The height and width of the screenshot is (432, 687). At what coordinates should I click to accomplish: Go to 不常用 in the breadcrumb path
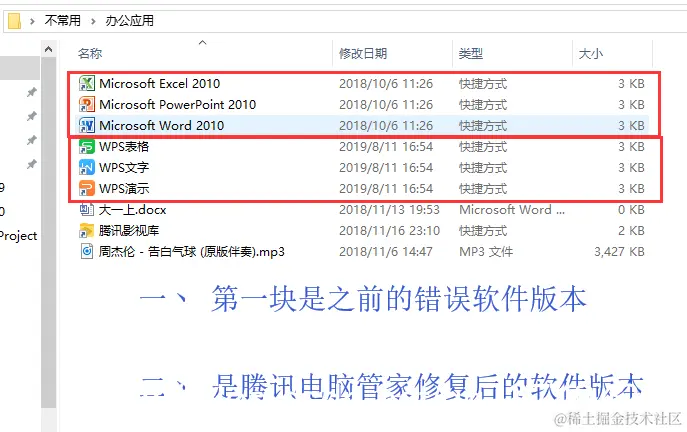(63, 21)
